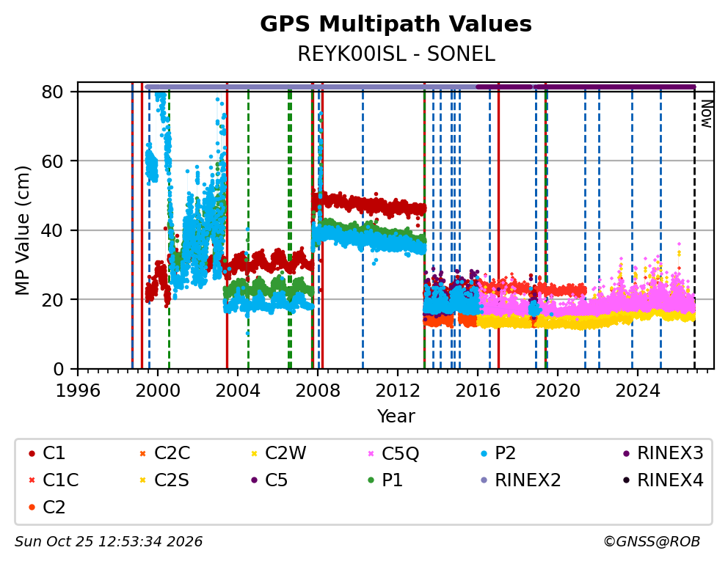Select the 20 MP value tick label
Viewport: 728px width, 564px height.
click(x=52, y=300)
